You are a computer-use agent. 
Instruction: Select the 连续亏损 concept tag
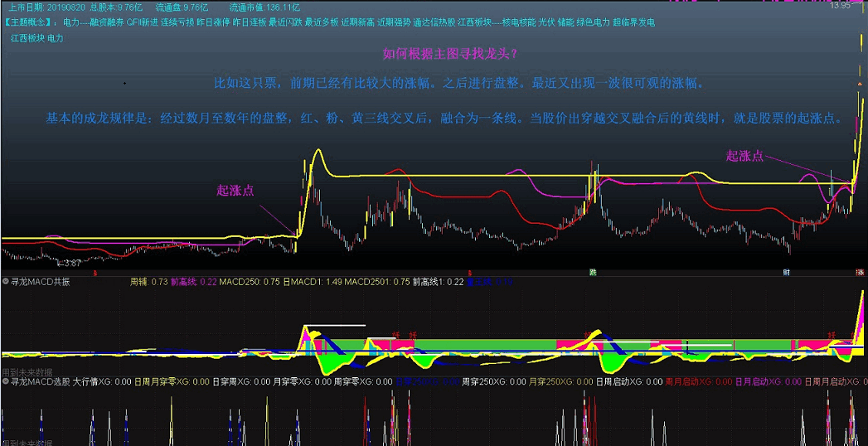[x=177, y=22]
